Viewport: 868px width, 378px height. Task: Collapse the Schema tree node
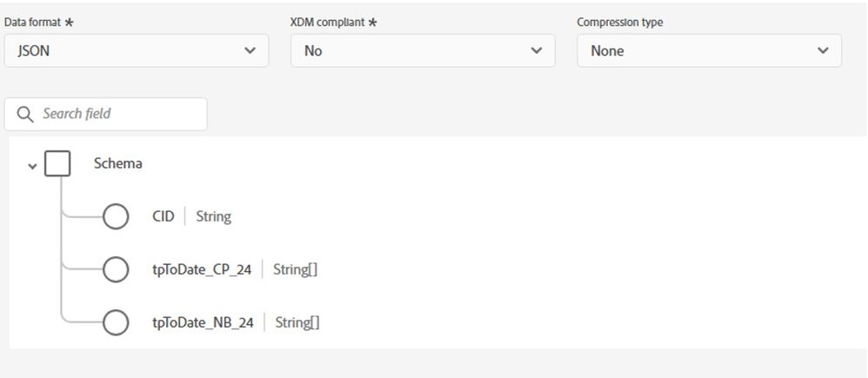click(33, 165)
